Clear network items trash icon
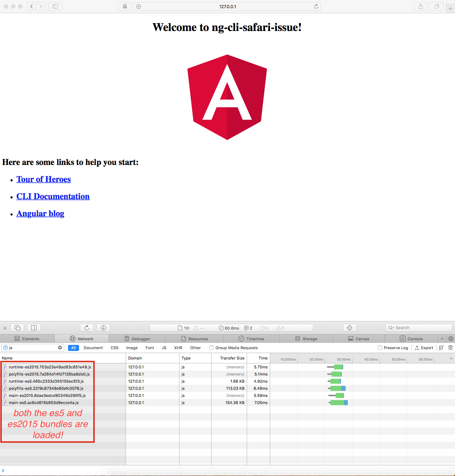455x476 pixels. (450, 348)
